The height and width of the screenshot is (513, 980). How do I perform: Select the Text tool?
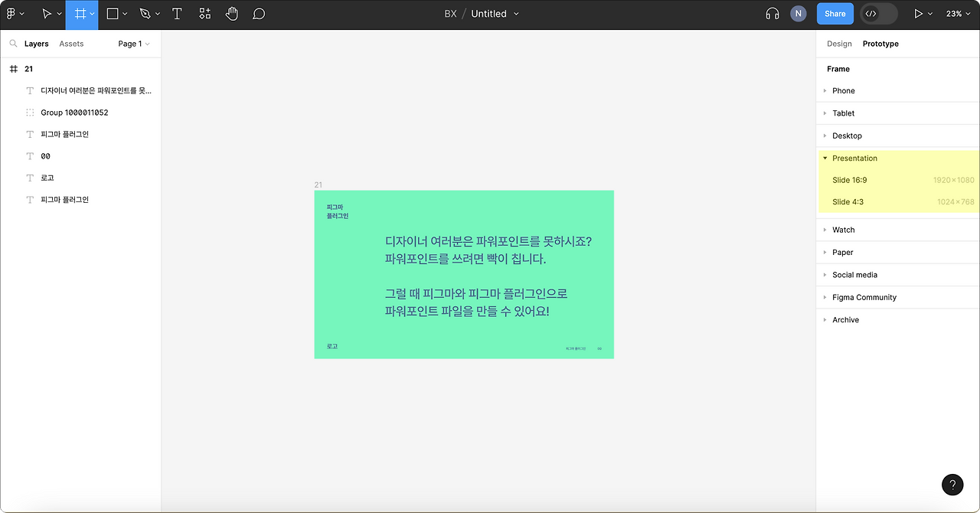[x=177, y=14]
